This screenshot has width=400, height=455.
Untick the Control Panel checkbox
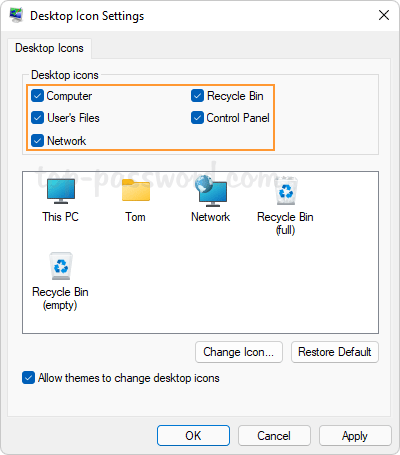pos(197,118)
